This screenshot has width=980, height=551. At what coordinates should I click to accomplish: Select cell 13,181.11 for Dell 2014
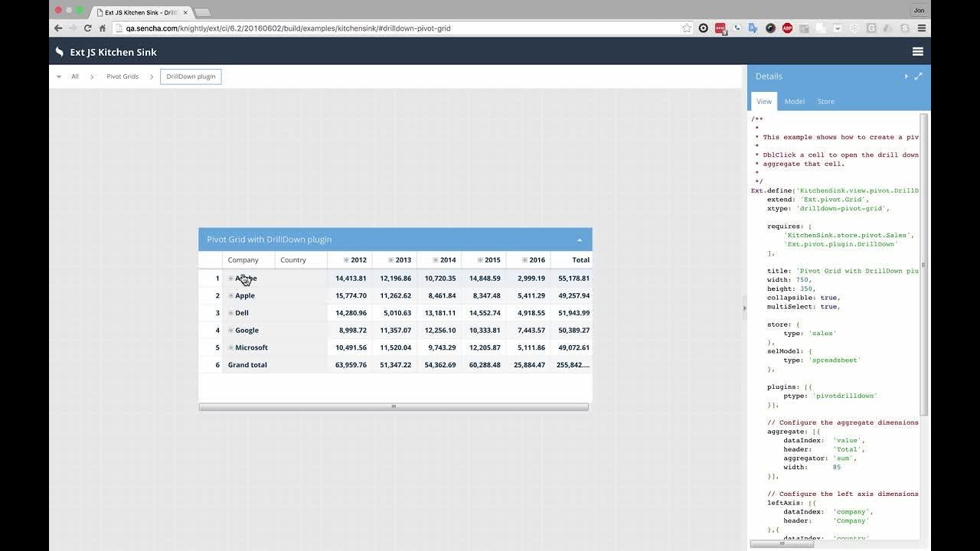[x=439, y=313]
